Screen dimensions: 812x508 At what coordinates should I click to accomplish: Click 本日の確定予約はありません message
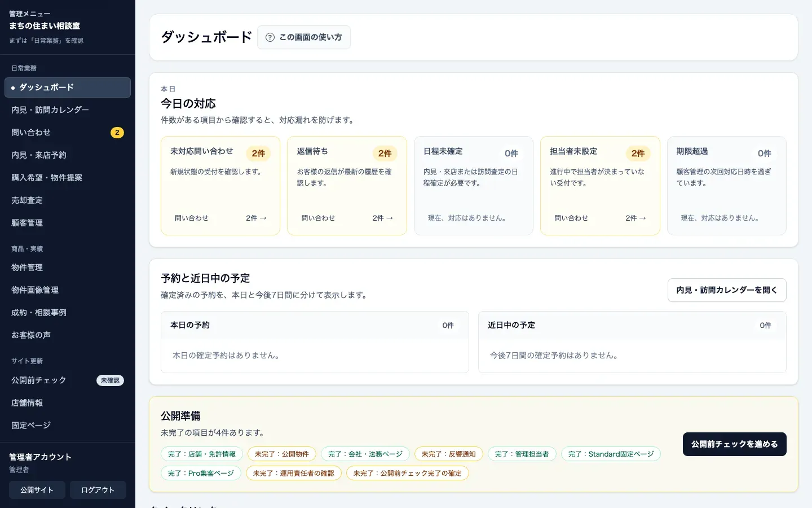226,356
